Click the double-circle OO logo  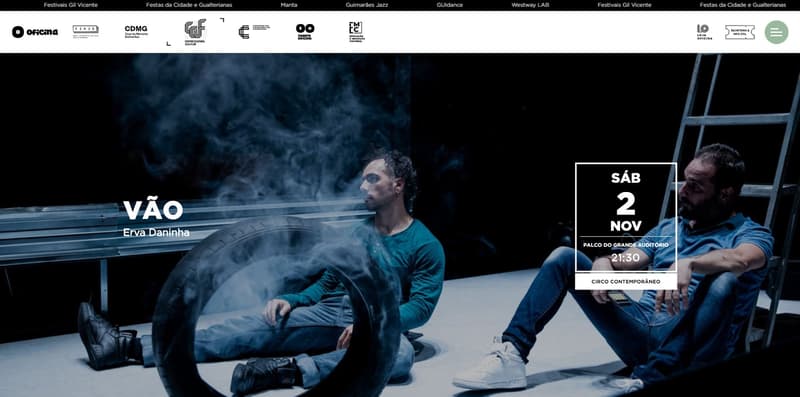[305, 31]
